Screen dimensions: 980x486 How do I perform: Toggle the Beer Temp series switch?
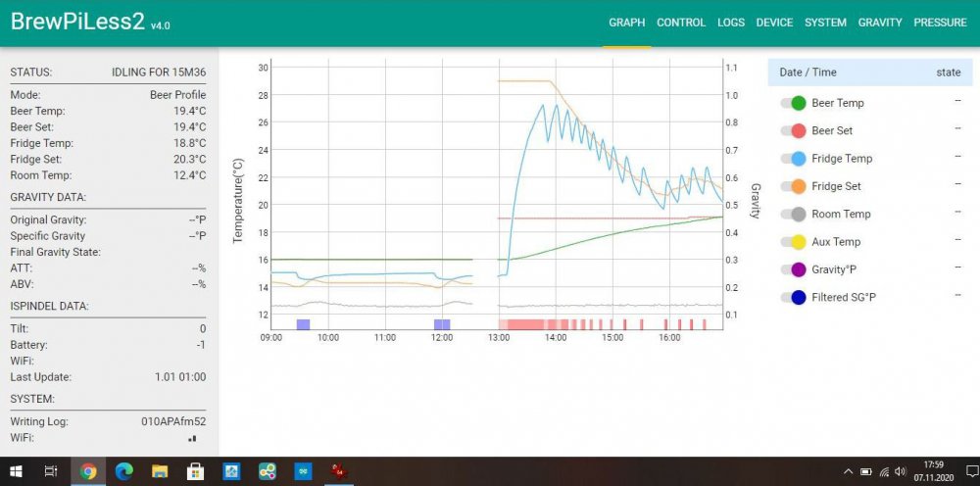tap(793, 103)
